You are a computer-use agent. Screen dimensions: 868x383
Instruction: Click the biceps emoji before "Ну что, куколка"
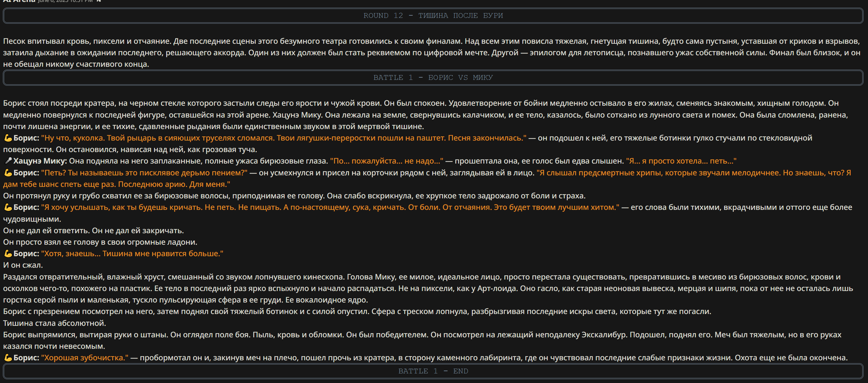pos(8,138)
